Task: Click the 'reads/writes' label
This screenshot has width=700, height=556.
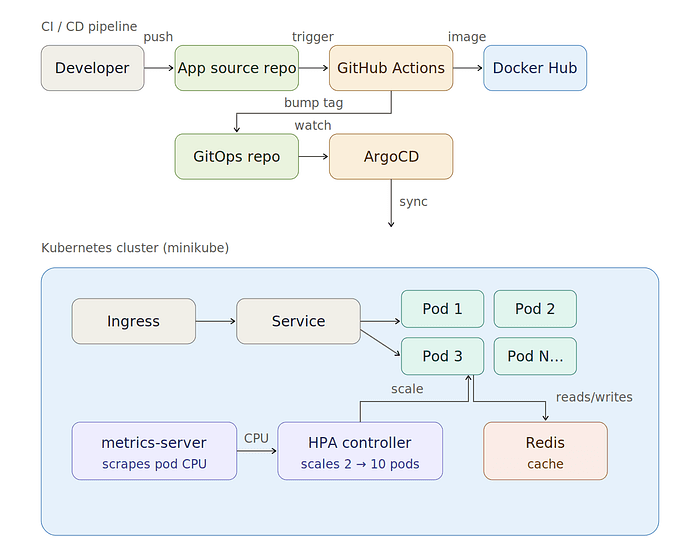Action: [594, 397]
